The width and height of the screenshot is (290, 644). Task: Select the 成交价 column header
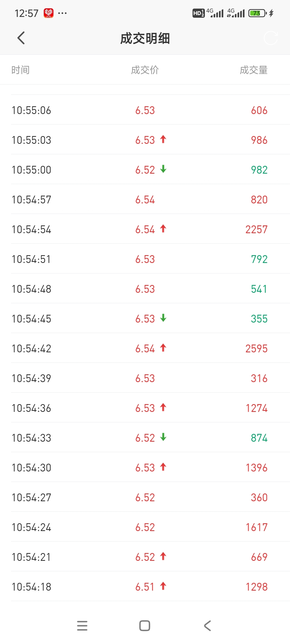(x=145, y=70)
